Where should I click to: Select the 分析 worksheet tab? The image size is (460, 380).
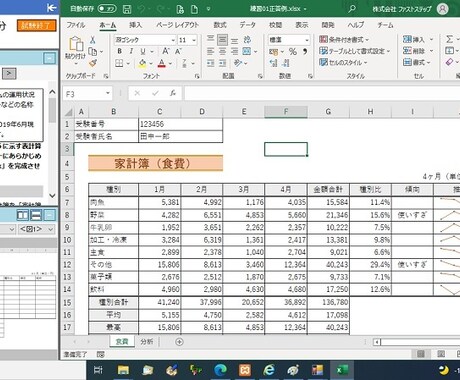(x=147, y=342)
